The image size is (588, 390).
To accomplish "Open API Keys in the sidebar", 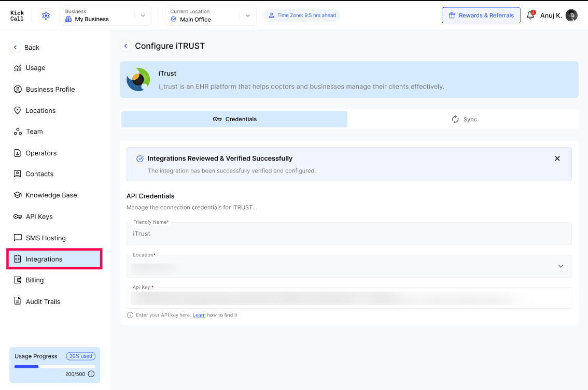I will tap(54, 216).
